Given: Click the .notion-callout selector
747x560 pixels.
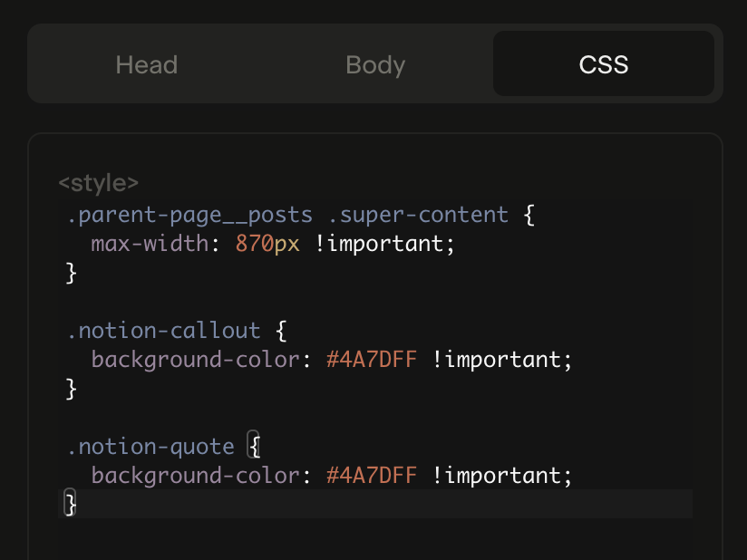Looking at the screenshot, I should (163, 331).
